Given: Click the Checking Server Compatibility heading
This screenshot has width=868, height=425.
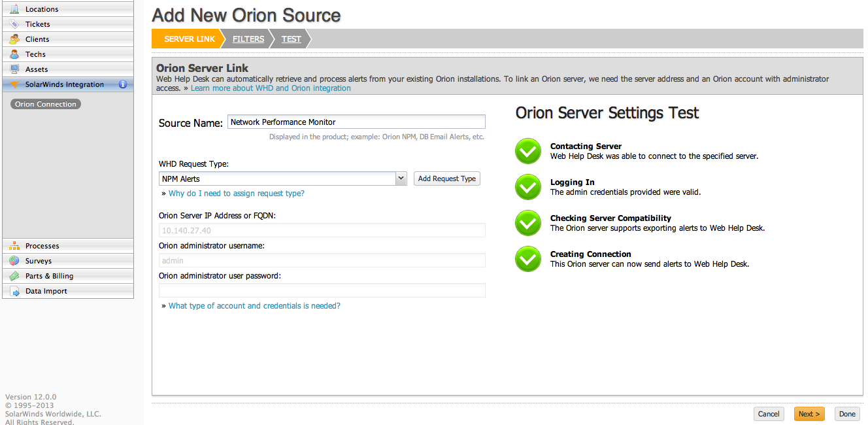Looking at the screenshot, I should pyautogui.click(x=610, y=218).
